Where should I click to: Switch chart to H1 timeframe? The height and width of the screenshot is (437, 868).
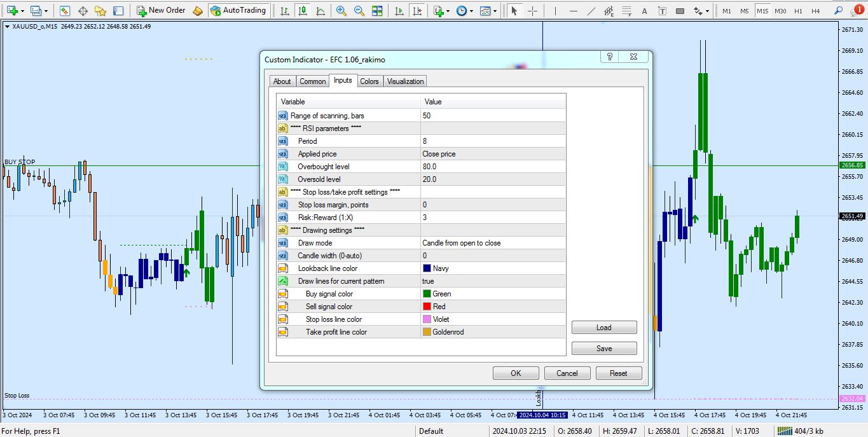click(797, 11)
